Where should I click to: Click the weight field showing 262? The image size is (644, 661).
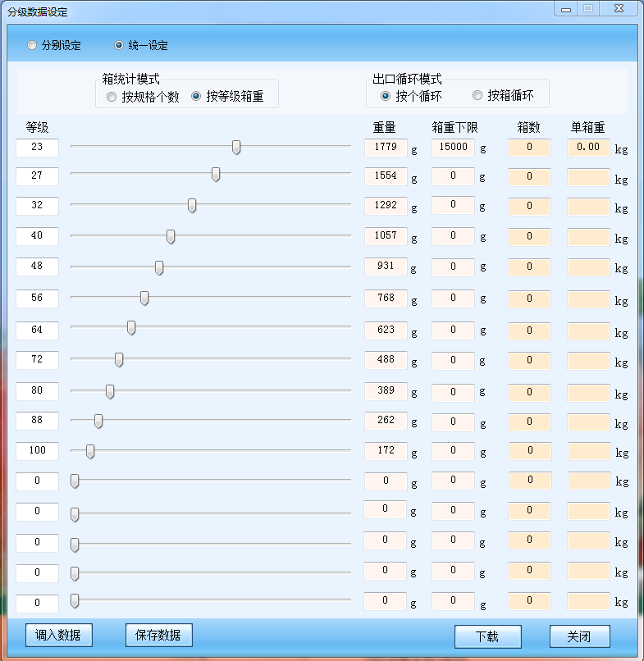point(386,420)
